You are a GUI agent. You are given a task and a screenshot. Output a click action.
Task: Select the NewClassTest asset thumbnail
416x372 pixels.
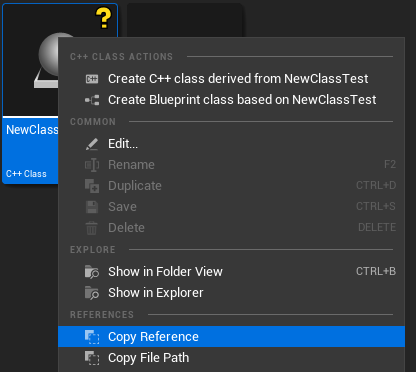[x=31, y=60]
